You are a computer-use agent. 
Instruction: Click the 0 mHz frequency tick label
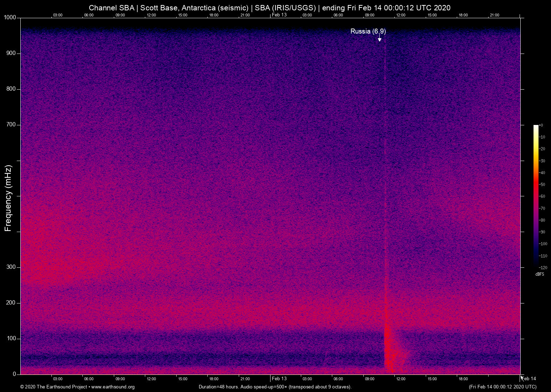[x=14, y=374]
